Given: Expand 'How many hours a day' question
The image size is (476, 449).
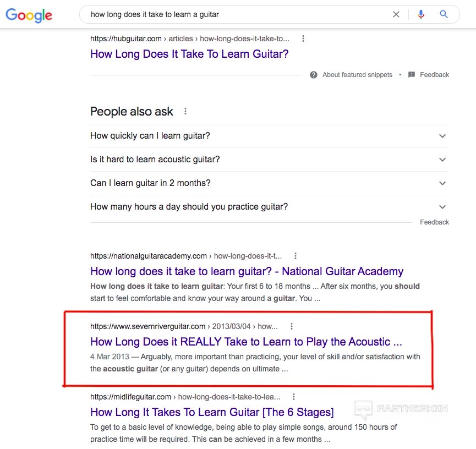Looking at the screenshot, I should pos(442,207).
